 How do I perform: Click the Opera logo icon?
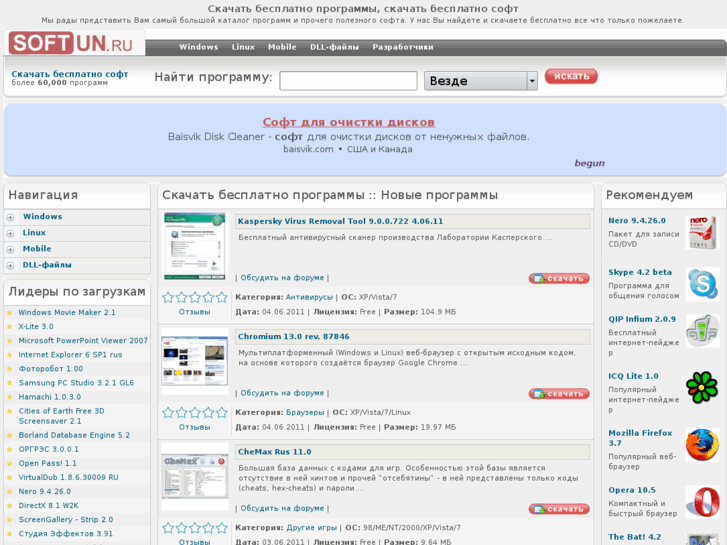702,501
